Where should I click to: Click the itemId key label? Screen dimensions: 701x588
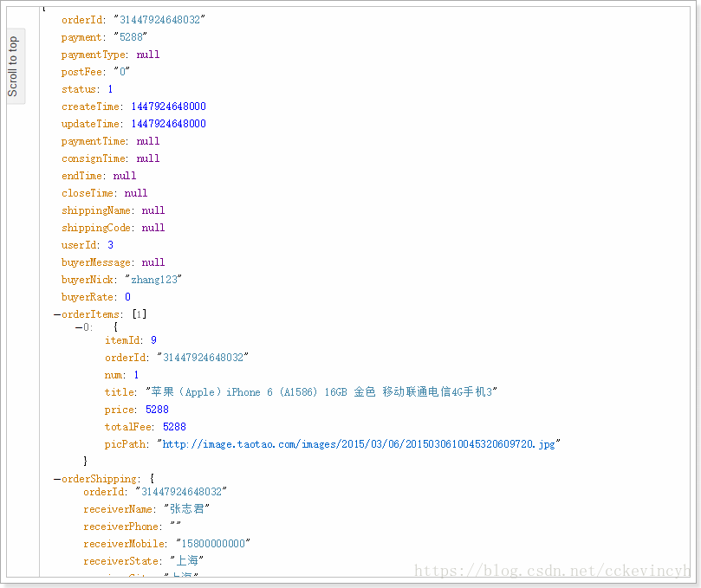pyautogui.click(x=122, y=340)
